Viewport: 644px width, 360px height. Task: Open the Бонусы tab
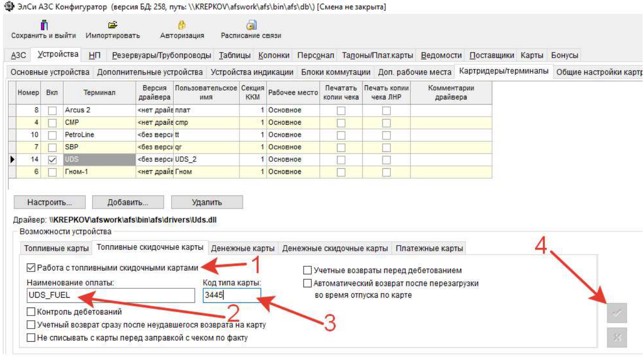tap(564, 55)
